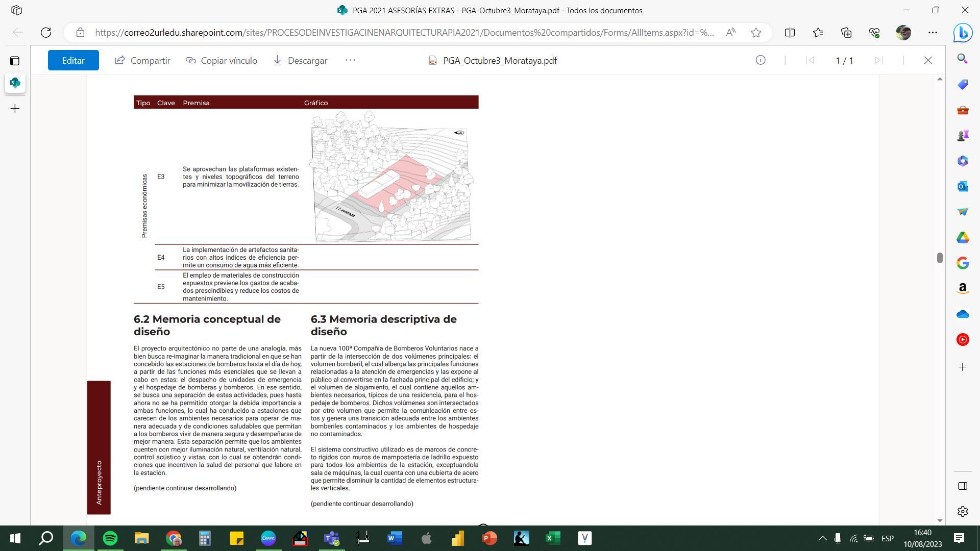Open the tab actions menu icon
980x551 pixels.
click(15, 61)
